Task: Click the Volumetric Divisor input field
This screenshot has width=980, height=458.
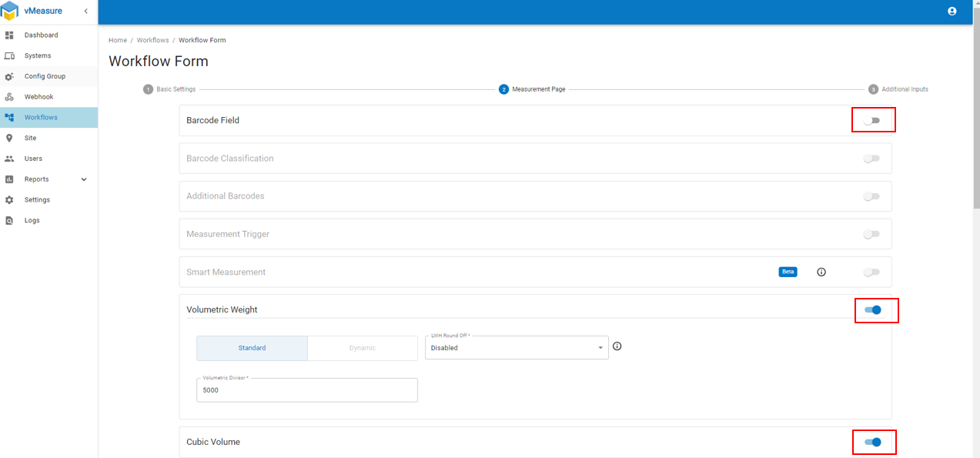Action: pyautogui.click(x=307, y=389)
